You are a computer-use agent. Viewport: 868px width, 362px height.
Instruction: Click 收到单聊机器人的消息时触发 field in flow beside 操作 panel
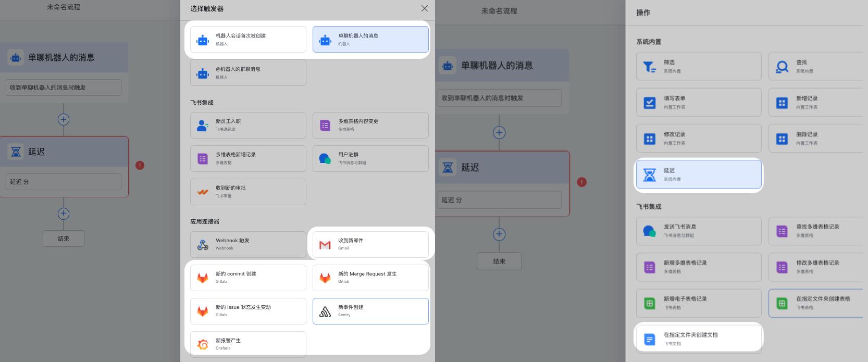pyautogui.click(x=499, y=98)
